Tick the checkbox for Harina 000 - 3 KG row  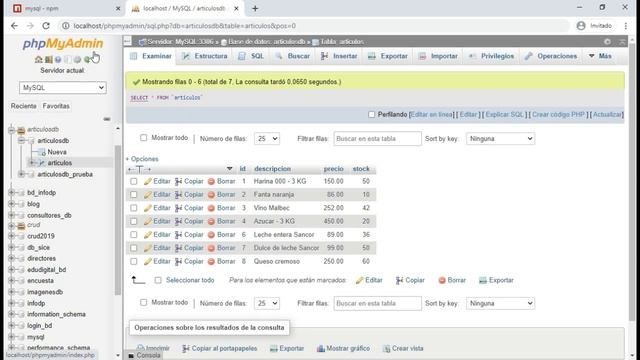pos(133,181)
